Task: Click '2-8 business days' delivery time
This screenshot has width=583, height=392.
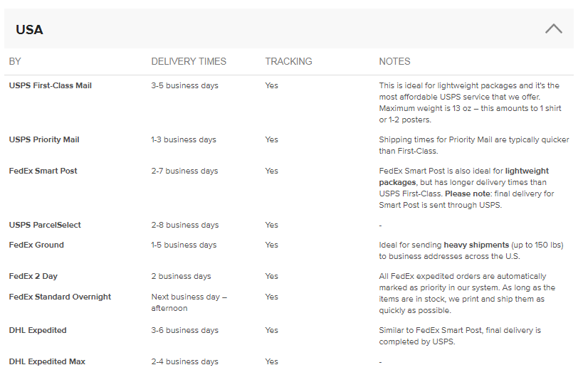Action: [x=185, y=225]
